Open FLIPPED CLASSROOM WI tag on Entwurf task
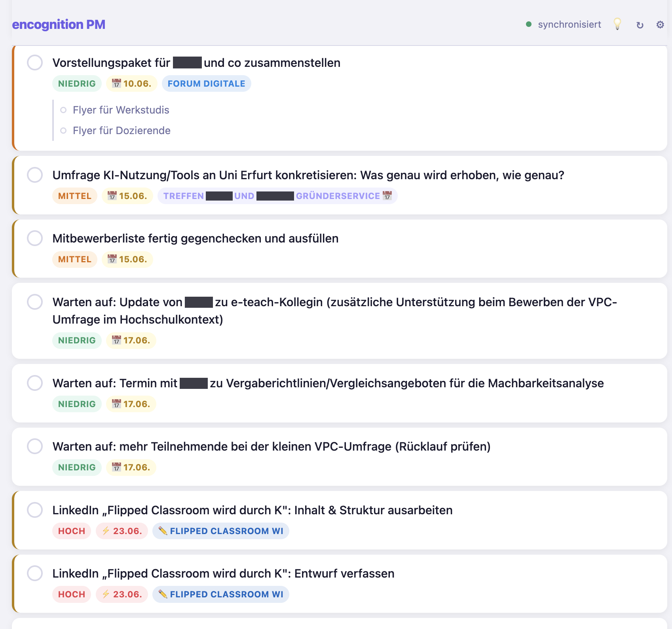Screen dimensions: 672x629 click(x=221, y=594)
